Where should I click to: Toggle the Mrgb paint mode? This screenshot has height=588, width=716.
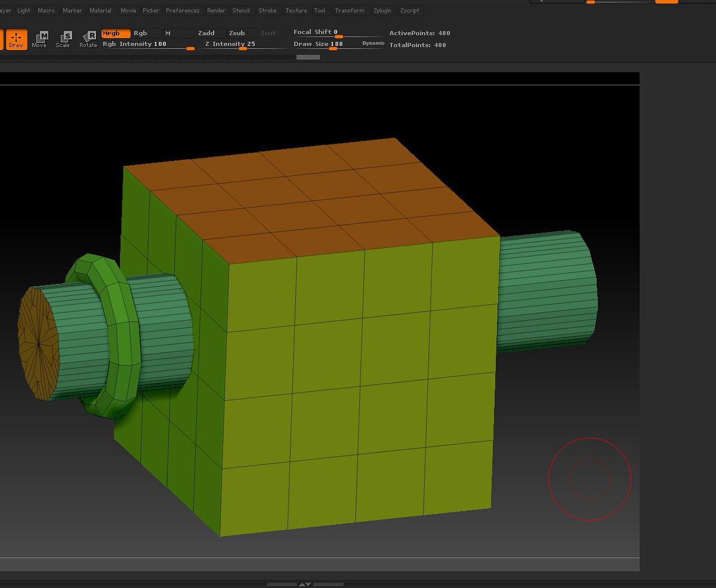coord(116,33)
